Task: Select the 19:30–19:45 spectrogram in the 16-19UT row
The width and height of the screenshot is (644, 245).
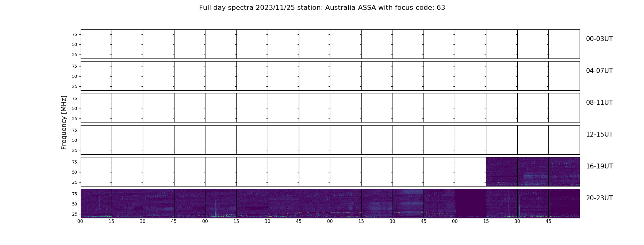Action: click(x=533, y=172)
